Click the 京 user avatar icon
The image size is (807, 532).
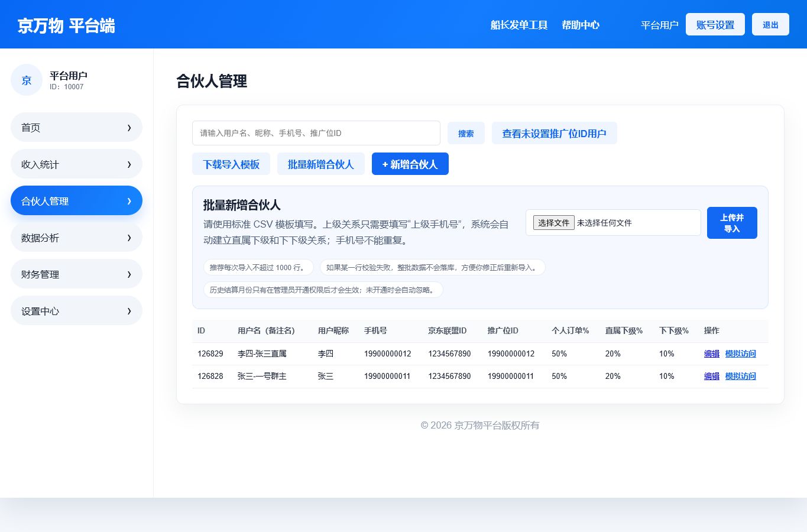point(27,80)
